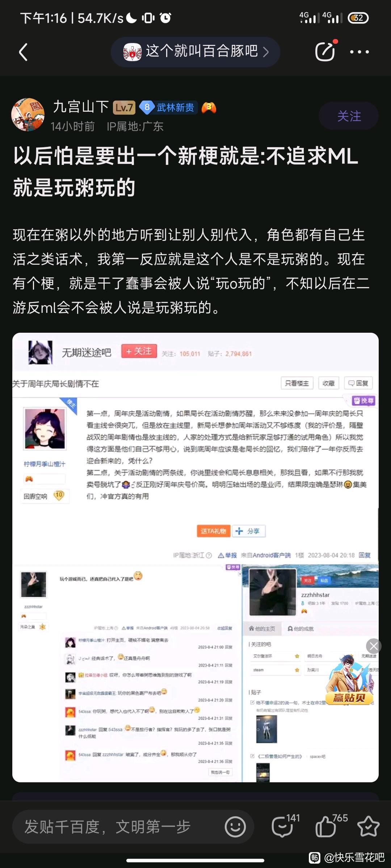Close the 赢贴贝 floating promotion

(x=374, y=646)
